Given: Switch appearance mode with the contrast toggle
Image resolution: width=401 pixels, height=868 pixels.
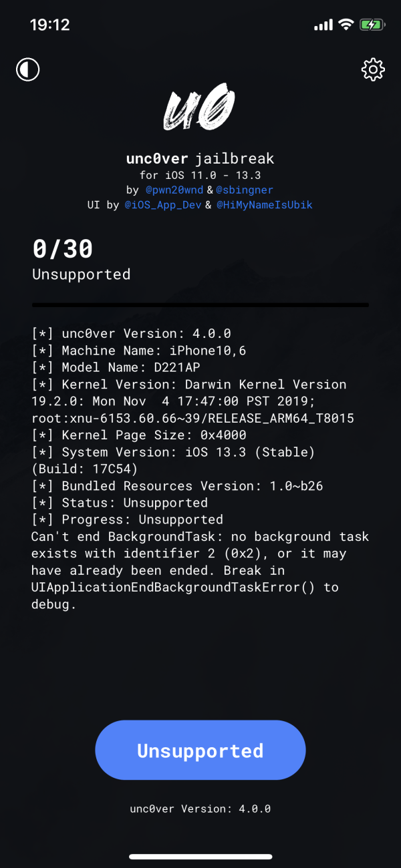Looking at the screenshot, I should [27, 69].
